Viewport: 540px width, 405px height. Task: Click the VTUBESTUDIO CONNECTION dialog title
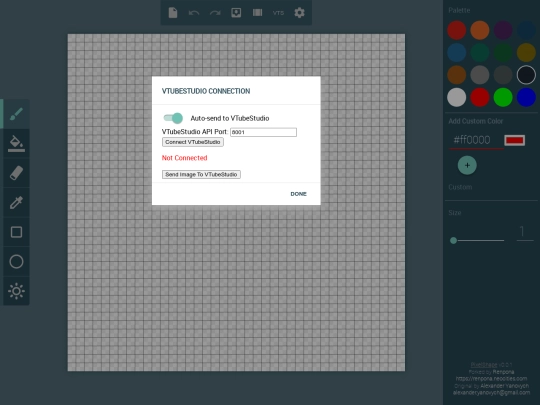206,91
